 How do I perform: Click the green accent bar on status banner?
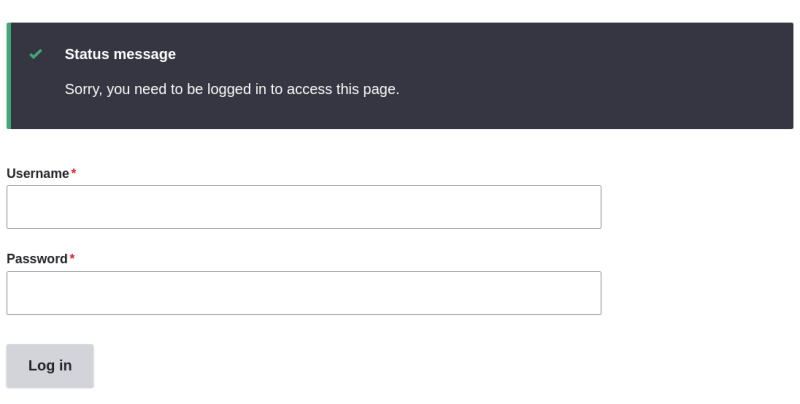pyautogui.click(x=9, y=76)
